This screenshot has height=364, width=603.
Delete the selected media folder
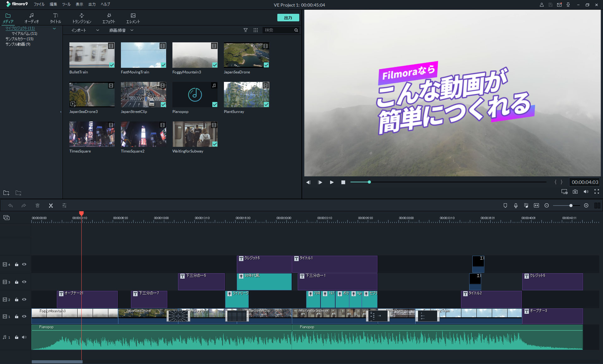click(18, 193)
